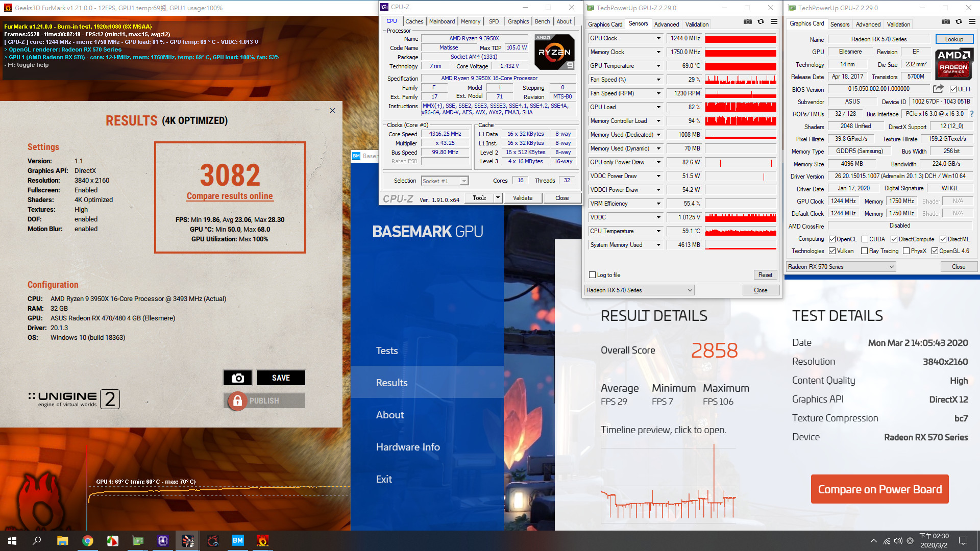Open the Basemark timeline preview chart
The width and height of the screenshot is (980, 551).
coord(668,480)
